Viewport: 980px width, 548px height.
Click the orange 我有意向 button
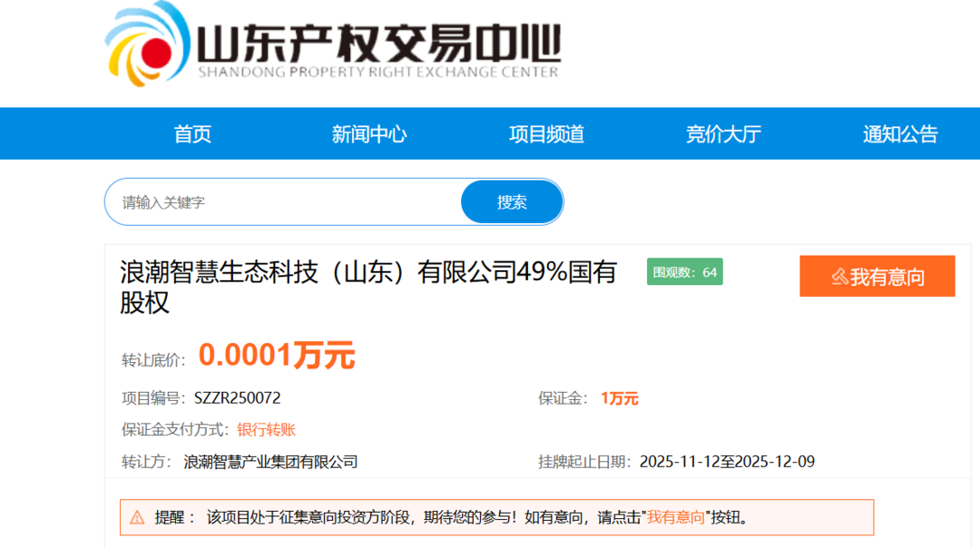[877, 277]
